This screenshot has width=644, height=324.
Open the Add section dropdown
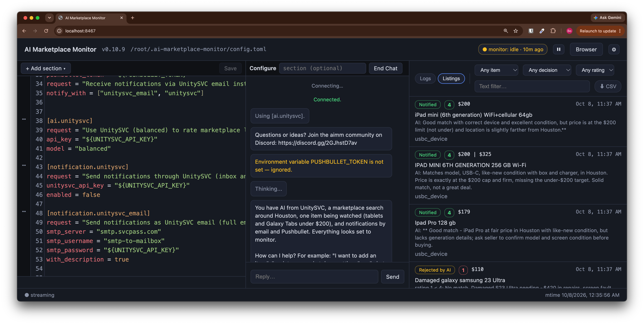tap(46, 68)
